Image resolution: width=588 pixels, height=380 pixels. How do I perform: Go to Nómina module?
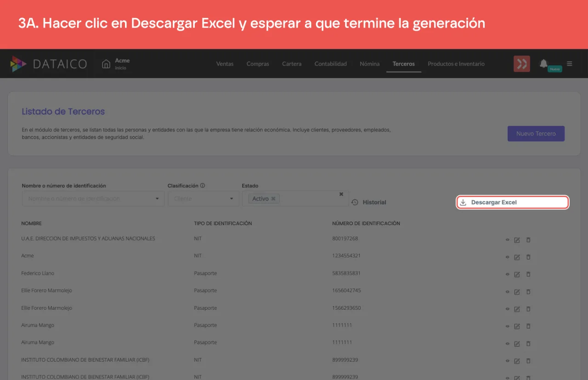[x=370, y=64]
